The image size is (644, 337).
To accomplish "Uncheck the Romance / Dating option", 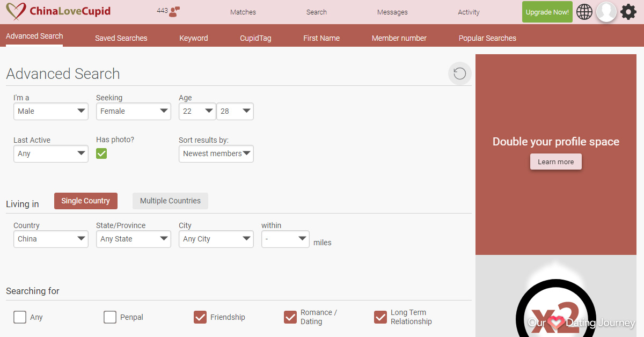I will coord(290,317).
